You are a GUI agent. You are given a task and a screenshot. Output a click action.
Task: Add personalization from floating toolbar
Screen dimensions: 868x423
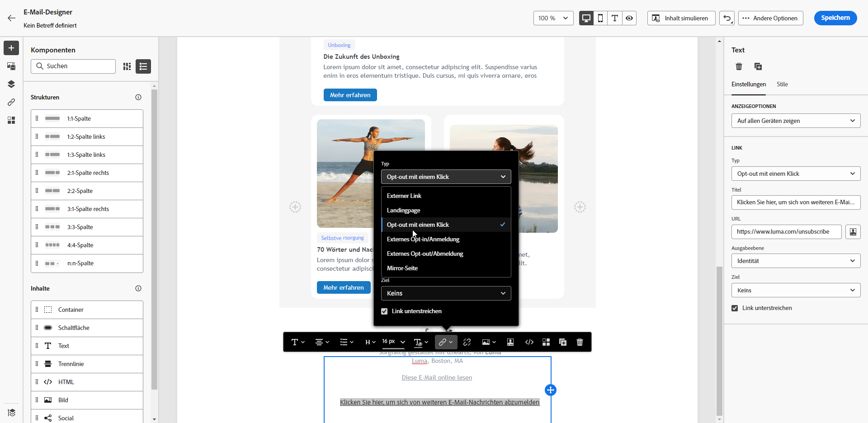point(510,342)
